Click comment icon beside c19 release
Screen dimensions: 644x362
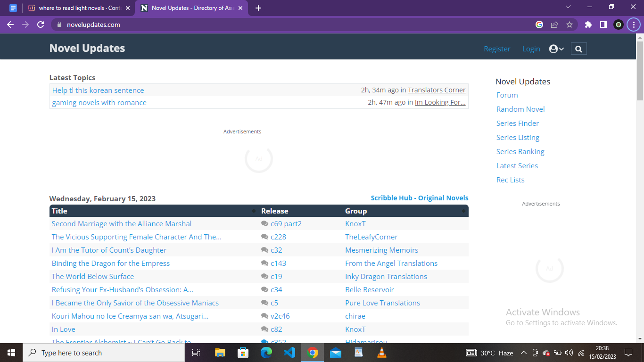264,277
